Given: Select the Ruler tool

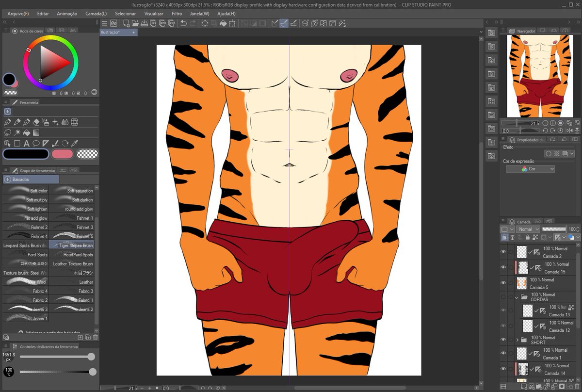Looking at the screenshot, I should pos(46,143).
